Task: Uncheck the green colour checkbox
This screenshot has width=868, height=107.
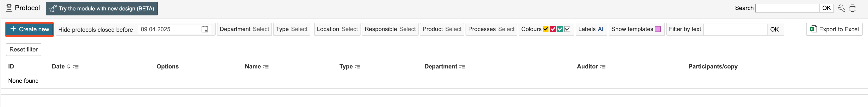Action: coord(560,29)
